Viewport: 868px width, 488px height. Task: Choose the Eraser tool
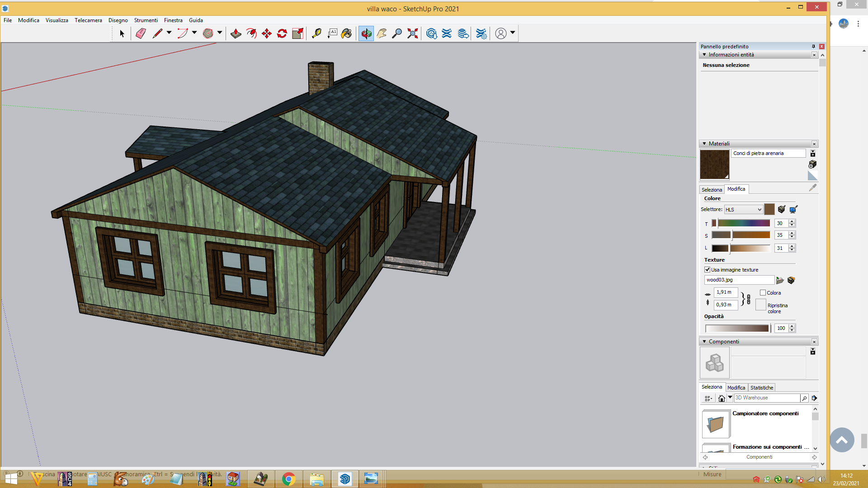click(x=141, y=33)
